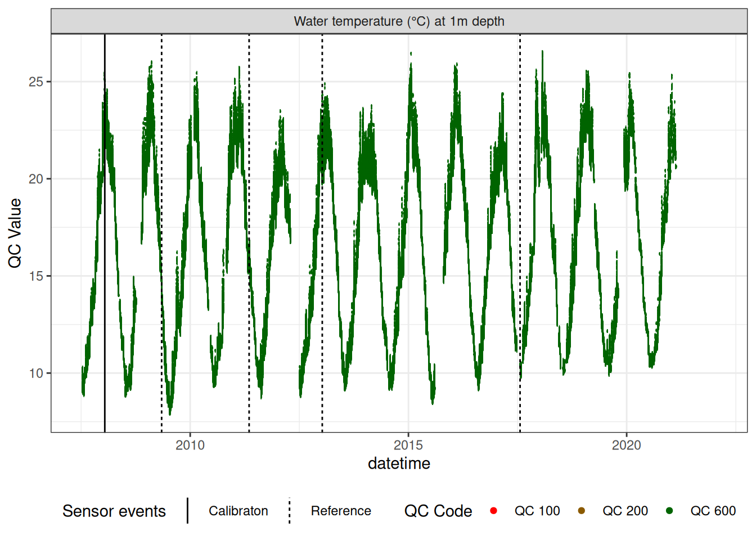Click the 2020 x-axis tick label

pos(626,445)
